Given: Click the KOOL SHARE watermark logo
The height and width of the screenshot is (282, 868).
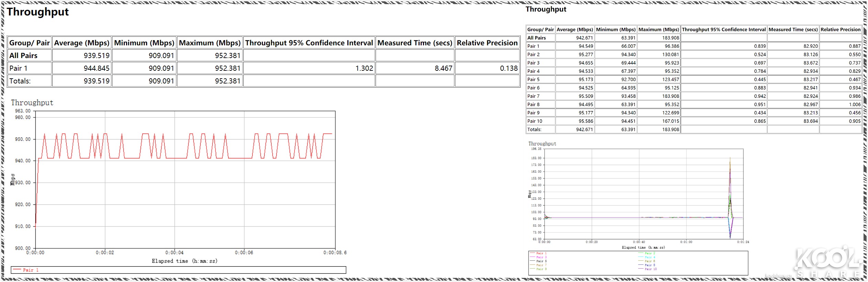Looking at the screenshot, I should pyautogui.click(x=826, y=262).
